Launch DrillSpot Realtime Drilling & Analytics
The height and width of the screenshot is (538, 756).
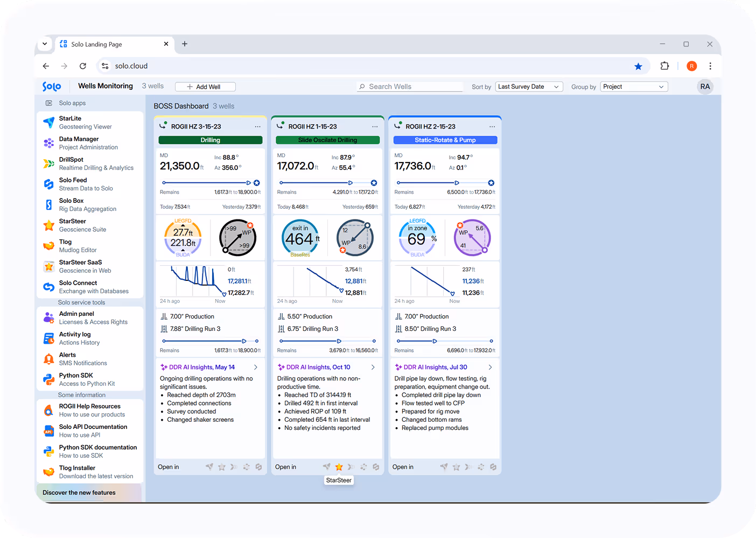(89, 164)
